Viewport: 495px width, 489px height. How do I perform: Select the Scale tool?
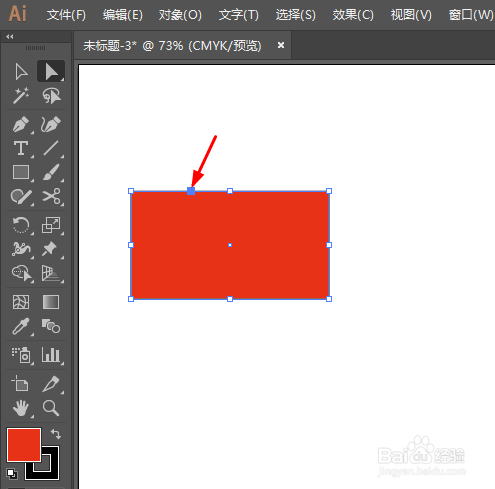click(51, 225)
